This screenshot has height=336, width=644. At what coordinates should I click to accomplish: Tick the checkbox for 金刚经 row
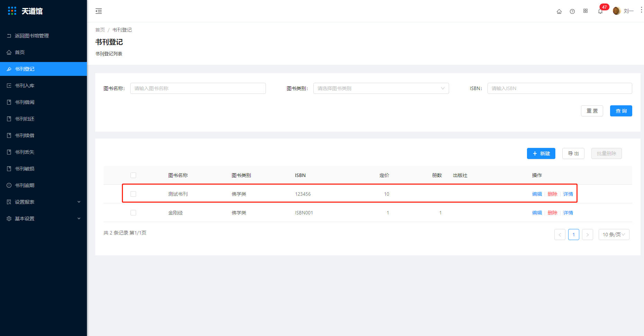133,213
